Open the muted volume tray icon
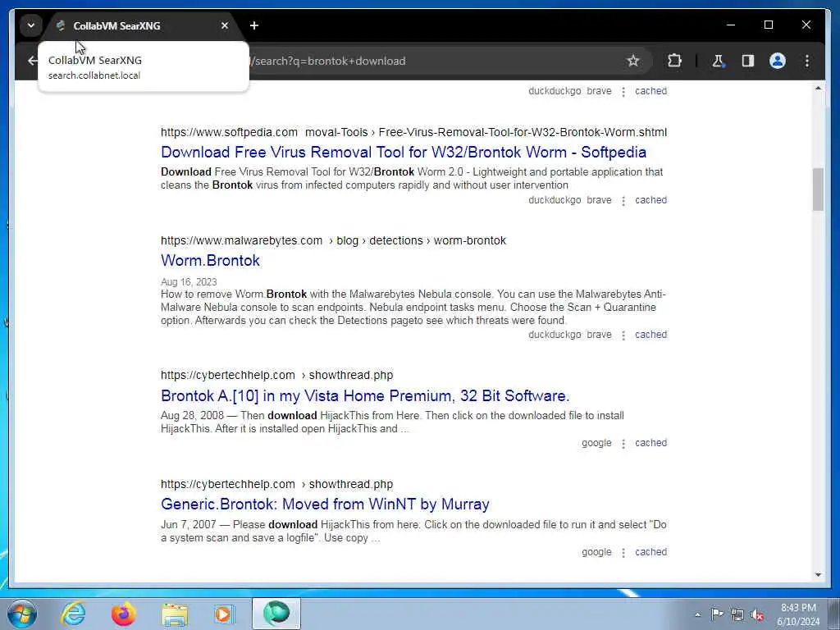The image size is (840, 630). click(x=757, y=614)
